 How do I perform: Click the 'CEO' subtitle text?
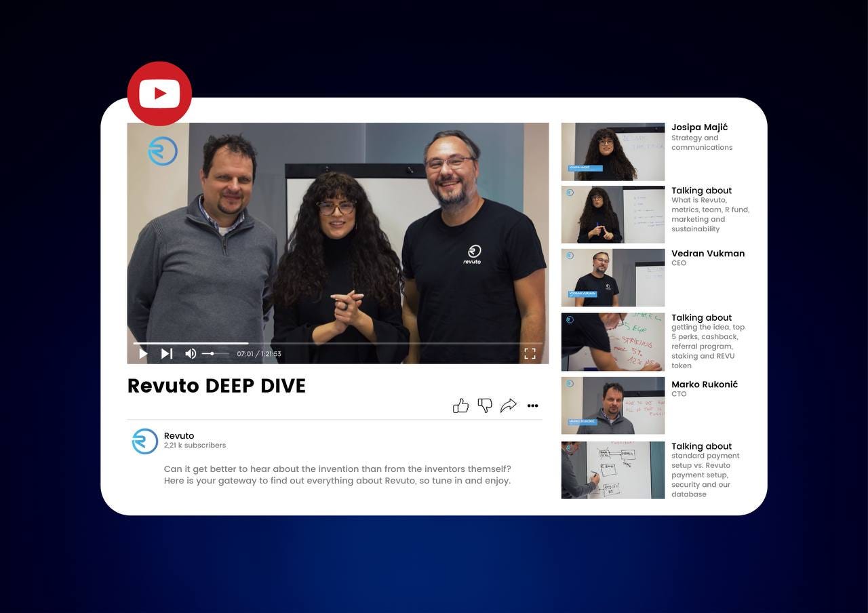(x=679, y=263)
